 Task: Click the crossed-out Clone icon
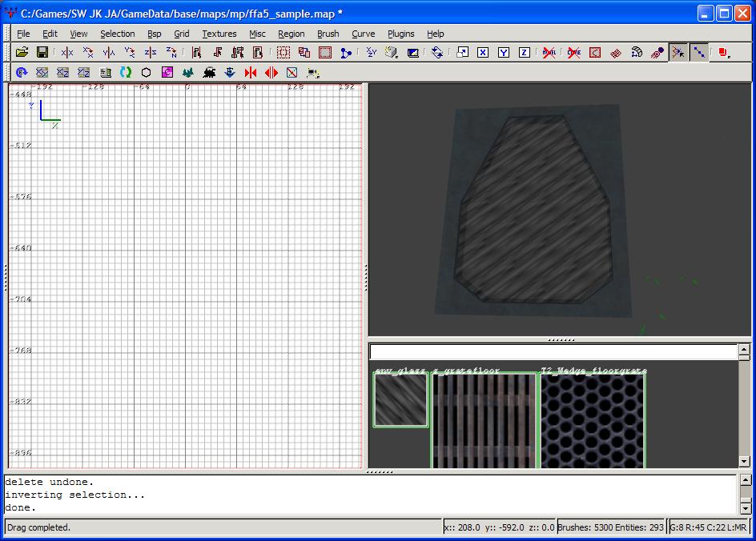(573, 52)
